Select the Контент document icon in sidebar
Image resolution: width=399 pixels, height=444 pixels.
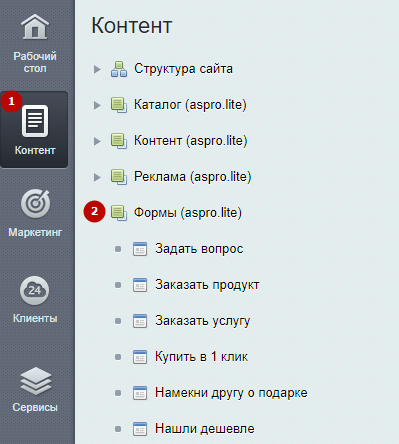click(35, 121)
